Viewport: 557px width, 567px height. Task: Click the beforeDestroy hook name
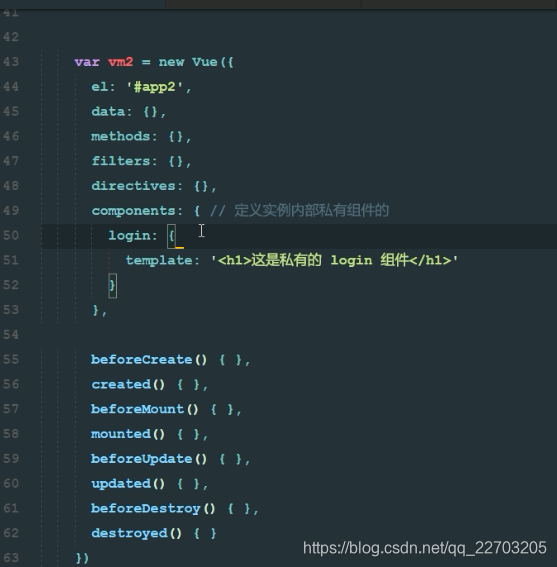(x=146, y=509)
